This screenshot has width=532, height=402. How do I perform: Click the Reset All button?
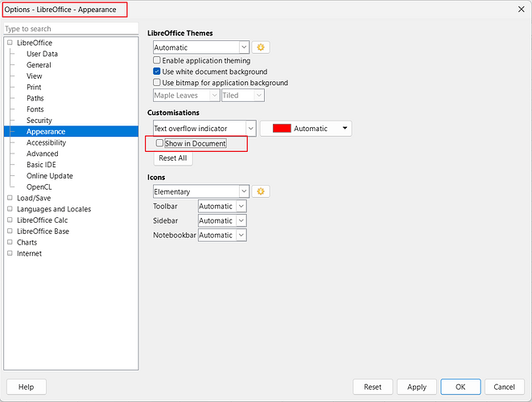172,158
